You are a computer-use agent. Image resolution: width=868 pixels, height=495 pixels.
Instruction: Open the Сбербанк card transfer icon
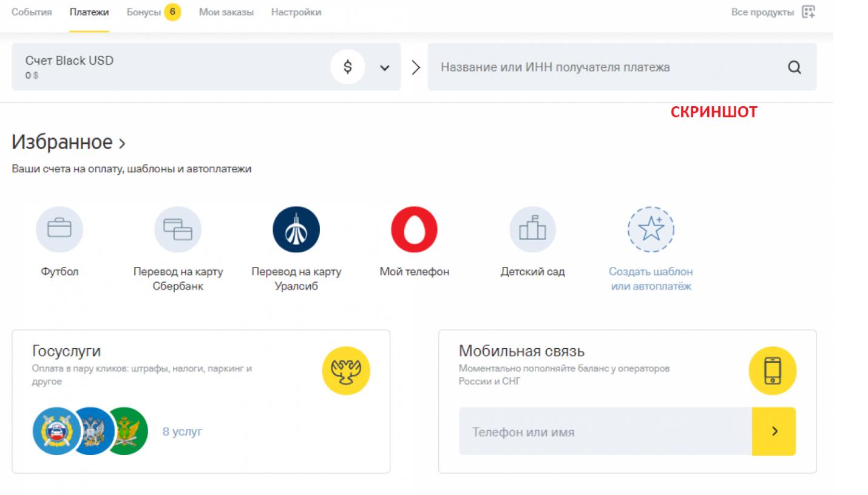(x=178, y=229)
